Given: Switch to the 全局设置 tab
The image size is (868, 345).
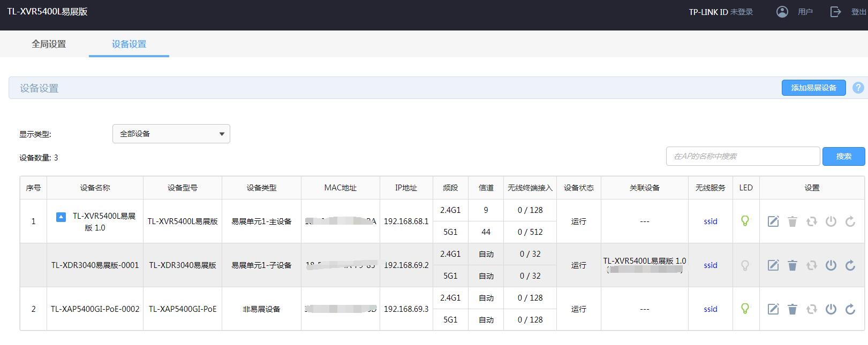Looking at the screenshot, I should (x=49, y=44).
